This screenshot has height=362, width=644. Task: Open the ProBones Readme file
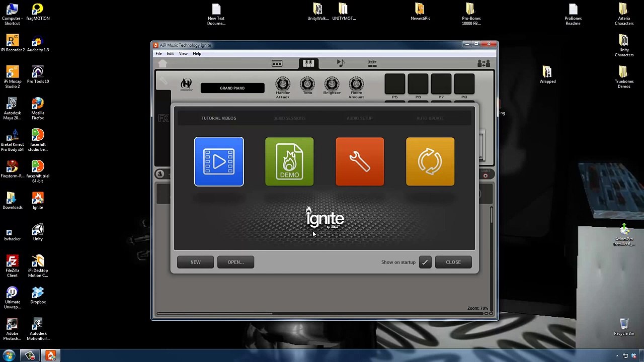tap(573, 15)
